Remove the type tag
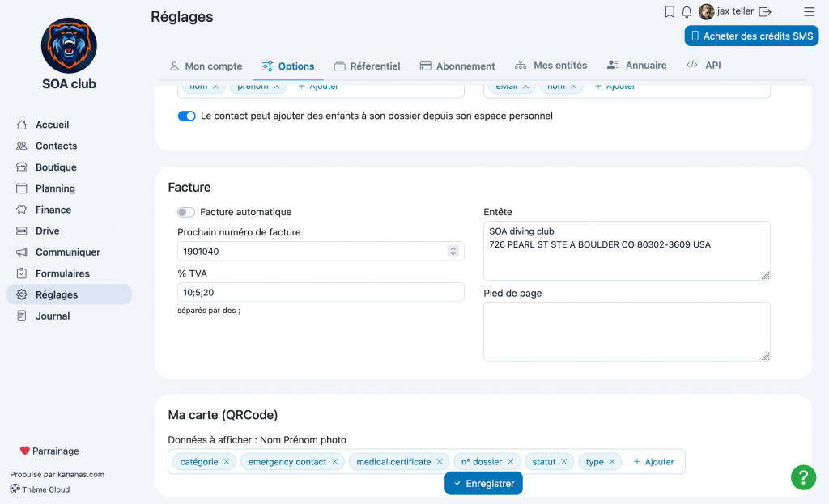The image size is (829, 504). click(x=612, y=462)
